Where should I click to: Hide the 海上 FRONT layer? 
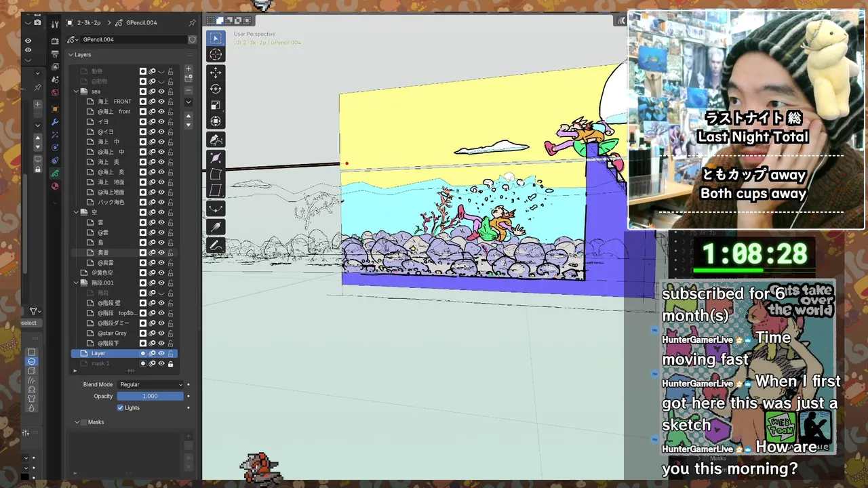tap(161, 102)
